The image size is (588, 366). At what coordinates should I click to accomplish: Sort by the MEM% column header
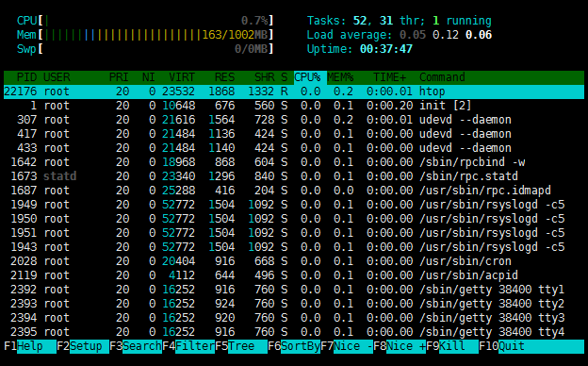[x=340, y=77]
